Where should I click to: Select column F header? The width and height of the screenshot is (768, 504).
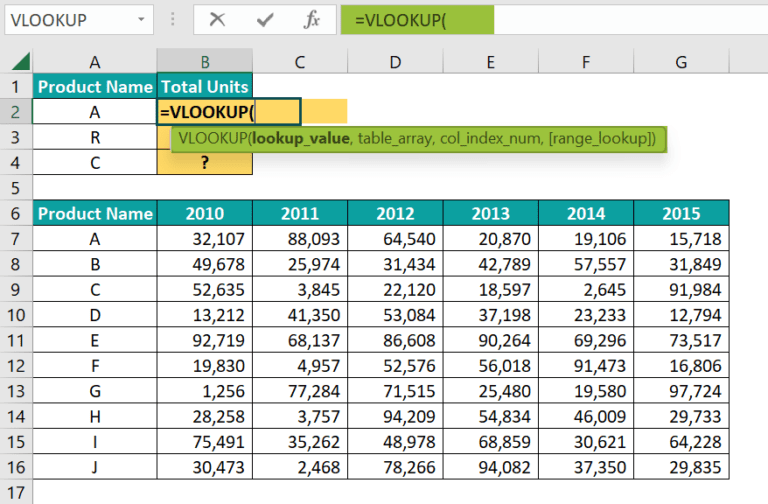click(x=586, y=62)
